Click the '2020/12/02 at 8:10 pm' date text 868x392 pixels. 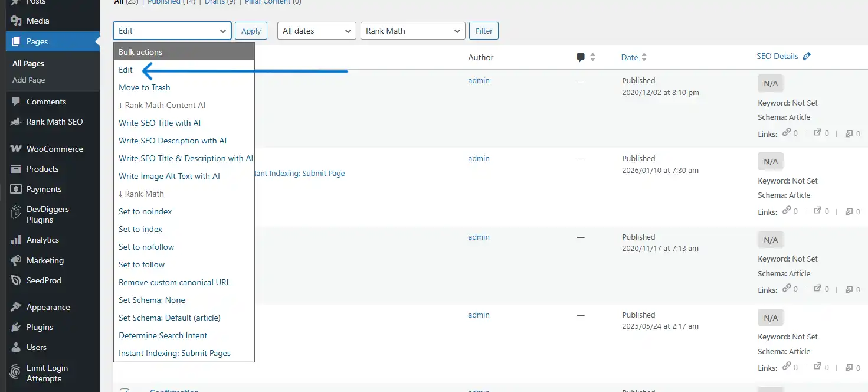661,92
